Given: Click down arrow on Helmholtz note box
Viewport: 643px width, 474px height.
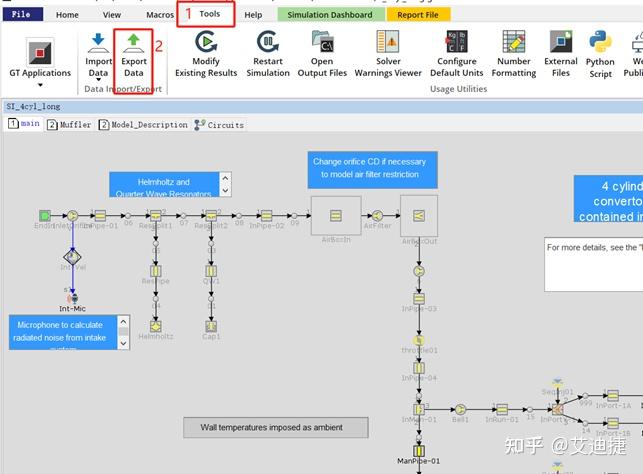Looking at the screenshot, I should (x=225, y=191).
